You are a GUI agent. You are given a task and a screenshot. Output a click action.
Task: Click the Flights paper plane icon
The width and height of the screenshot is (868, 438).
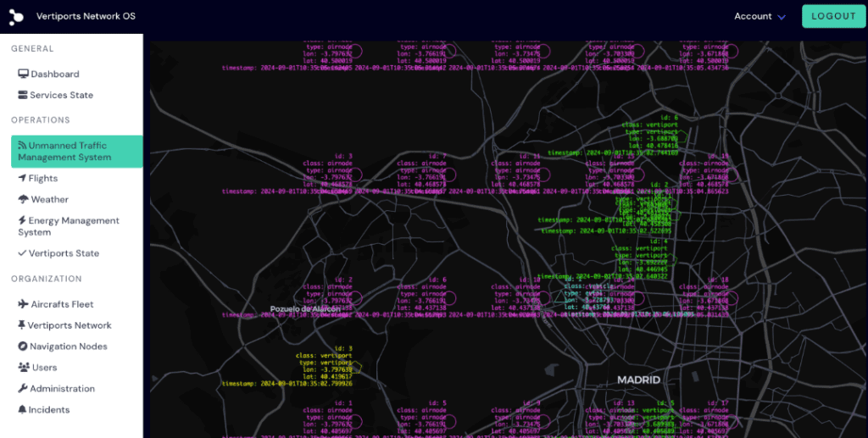point(23,179)
